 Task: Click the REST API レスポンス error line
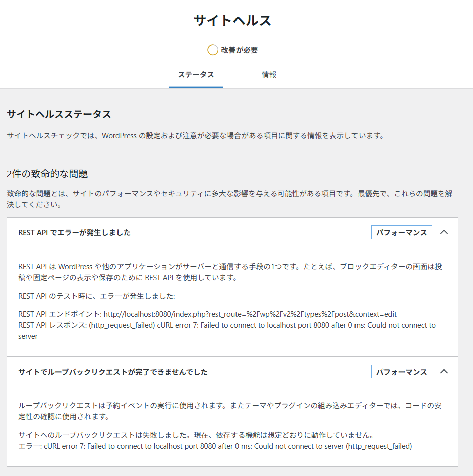coord(226,325)
